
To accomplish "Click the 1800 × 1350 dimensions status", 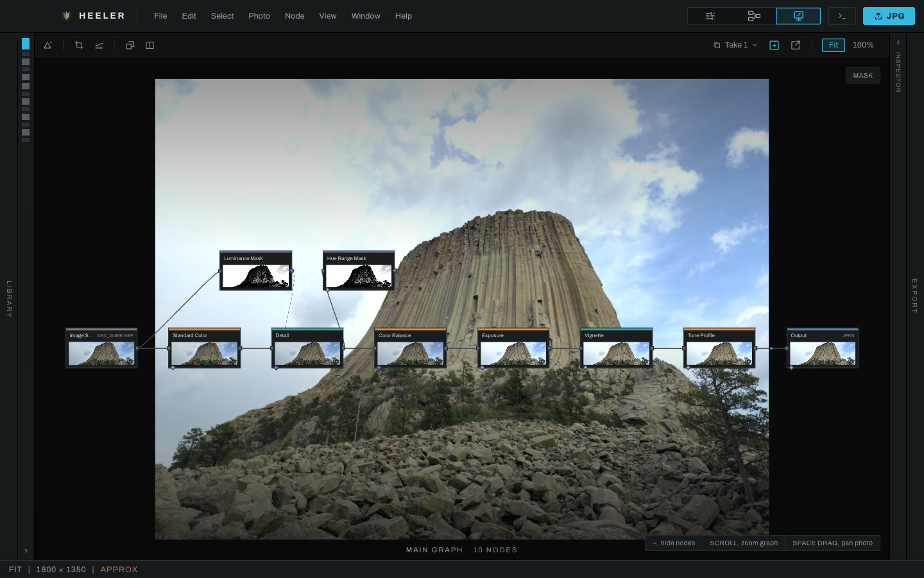I will click(61, 570).
